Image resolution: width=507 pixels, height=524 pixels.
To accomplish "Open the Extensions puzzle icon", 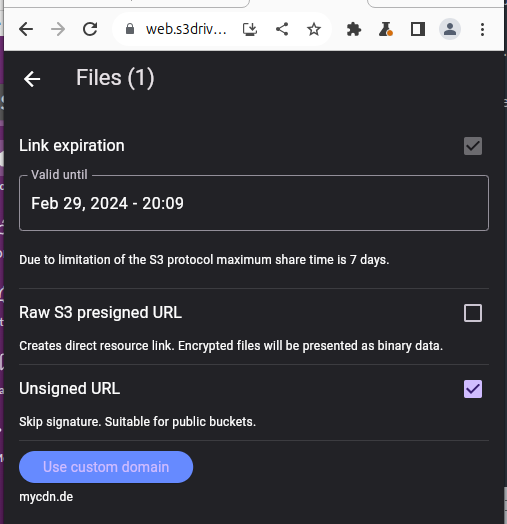I will [354, 29].
